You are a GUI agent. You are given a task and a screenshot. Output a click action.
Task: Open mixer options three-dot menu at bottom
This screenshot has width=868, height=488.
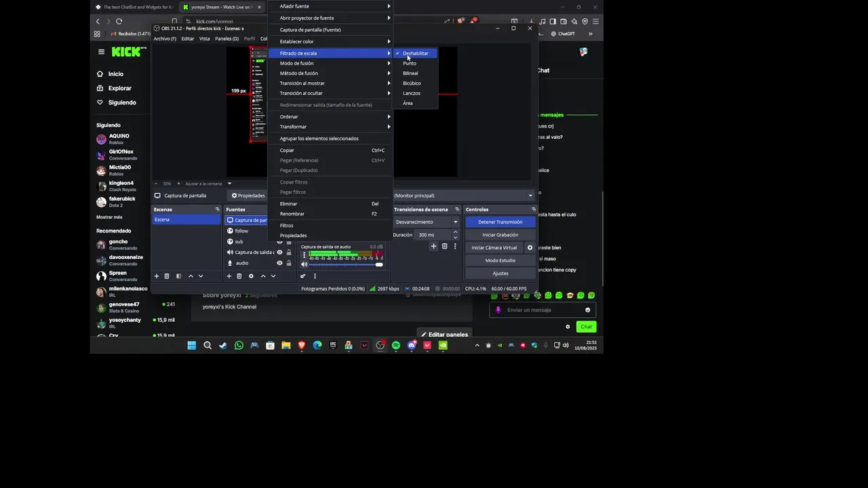click(x=315, y=276)
